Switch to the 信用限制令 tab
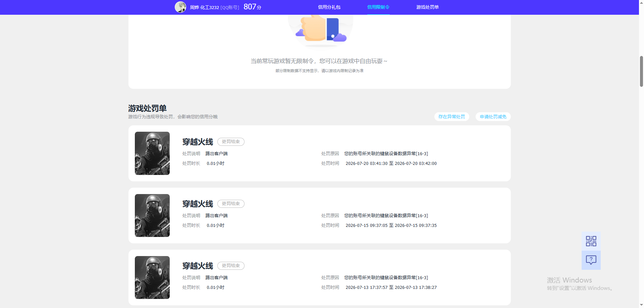This screenshot has height=308, width=644. click(x=378, y=7)
